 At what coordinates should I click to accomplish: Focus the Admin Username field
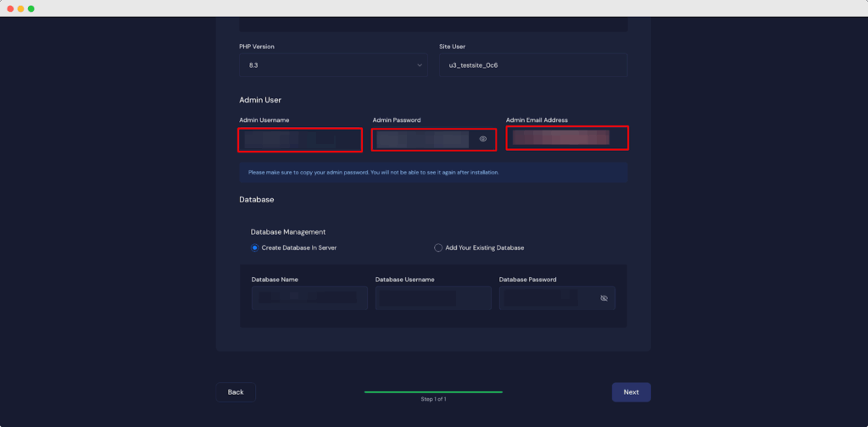pos(300,139)
